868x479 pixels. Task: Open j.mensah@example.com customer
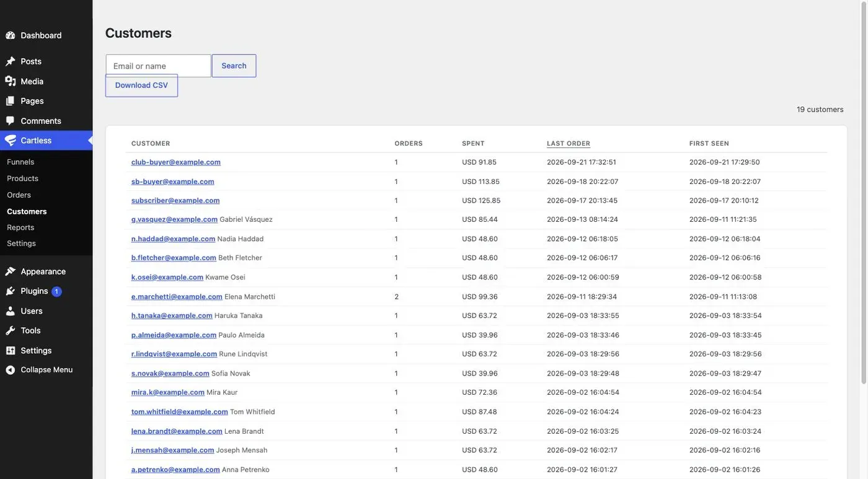point(173,450)
